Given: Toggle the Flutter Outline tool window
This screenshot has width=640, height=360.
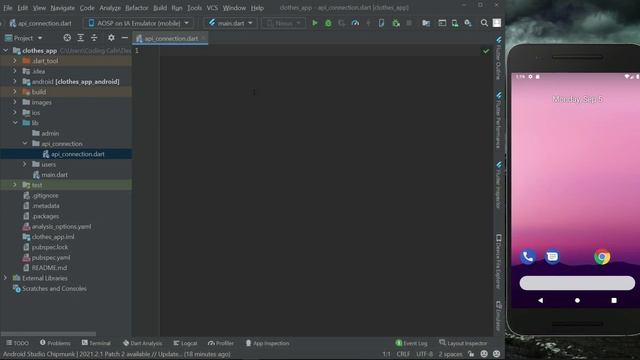Looking at the screenshot, I should (x=498, y=58).
